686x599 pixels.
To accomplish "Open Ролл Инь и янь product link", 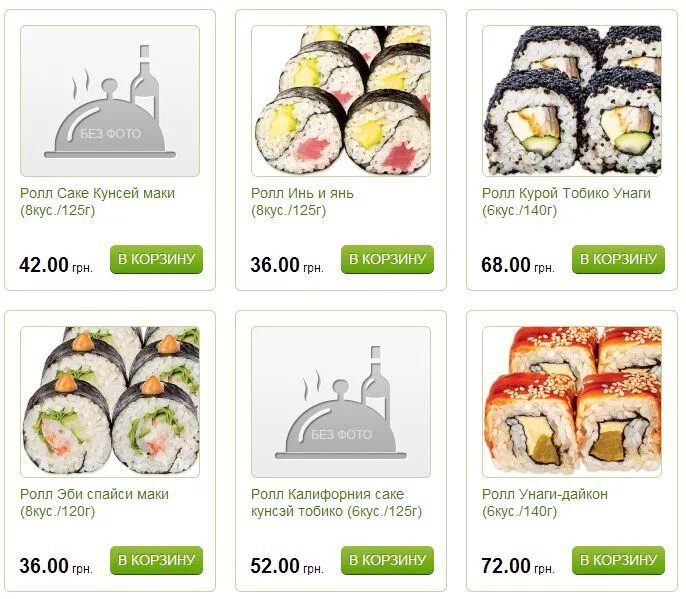I will (x=302, y=202).
